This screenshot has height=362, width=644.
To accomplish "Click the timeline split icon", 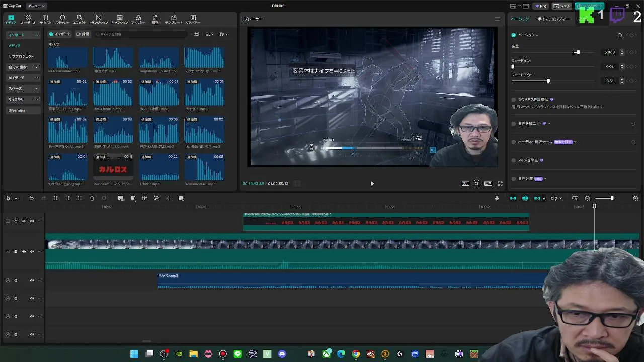I will tap(55, 198).
